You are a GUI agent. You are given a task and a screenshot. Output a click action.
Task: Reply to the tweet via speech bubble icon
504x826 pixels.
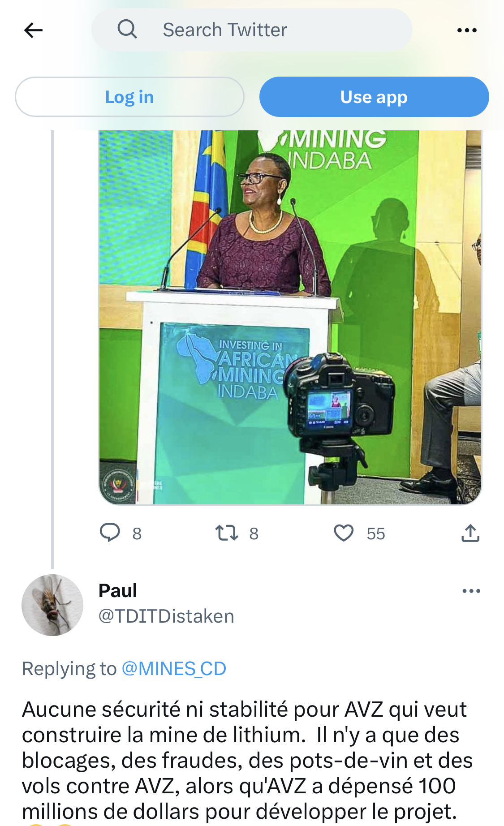coord(110,533)
